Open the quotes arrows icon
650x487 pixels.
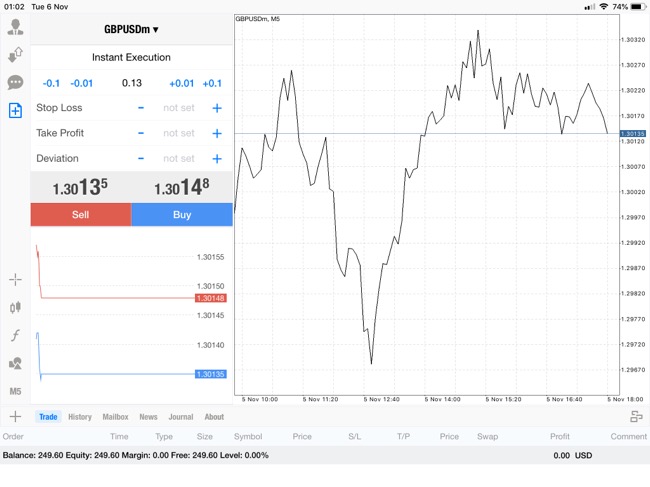(x=15, y=55)
